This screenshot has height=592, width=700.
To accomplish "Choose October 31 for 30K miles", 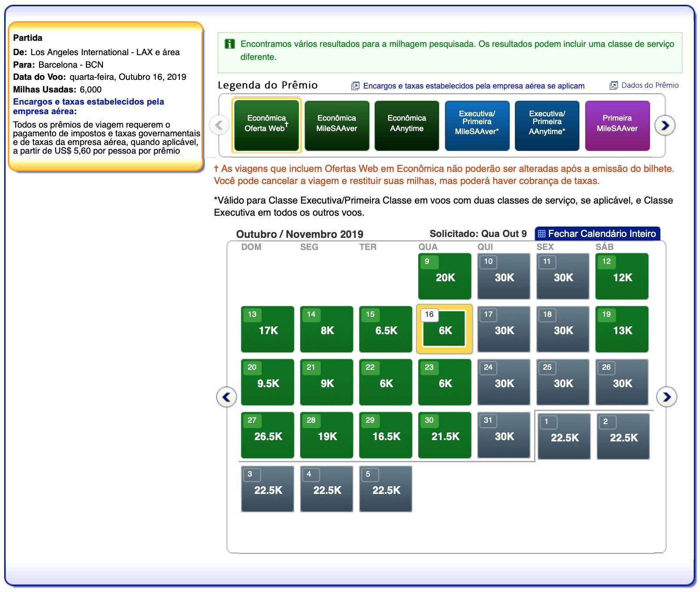I will [504, 435].
